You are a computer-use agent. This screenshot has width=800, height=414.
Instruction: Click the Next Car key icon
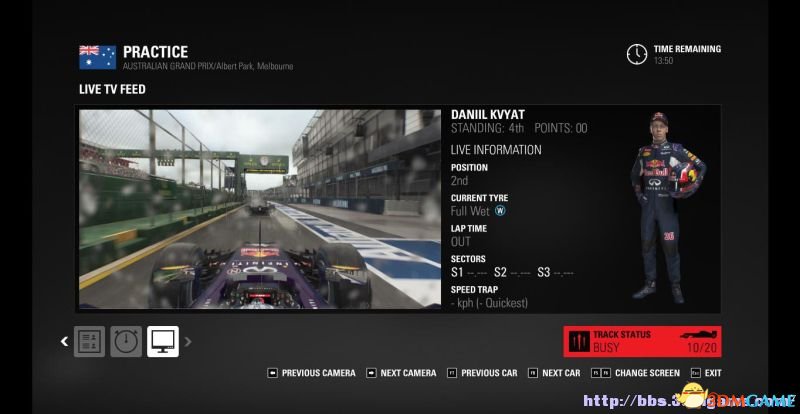click(533, 373)
